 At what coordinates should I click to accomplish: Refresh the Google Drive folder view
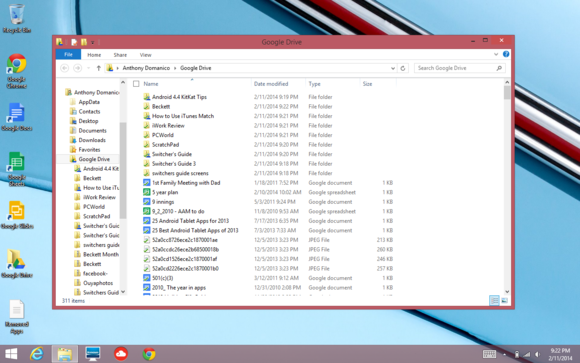[403, 68]
